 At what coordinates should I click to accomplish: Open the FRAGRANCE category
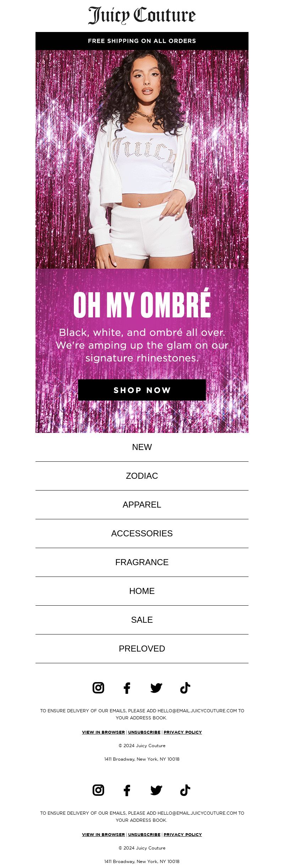coord(142,562)
